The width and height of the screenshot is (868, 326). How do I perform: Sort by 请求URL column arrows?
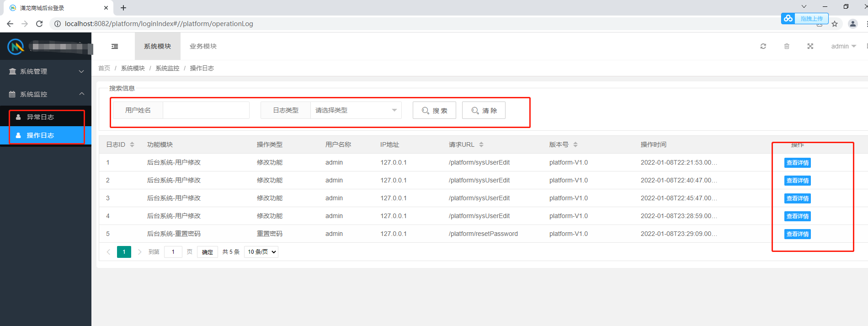[x=481, y=144]
